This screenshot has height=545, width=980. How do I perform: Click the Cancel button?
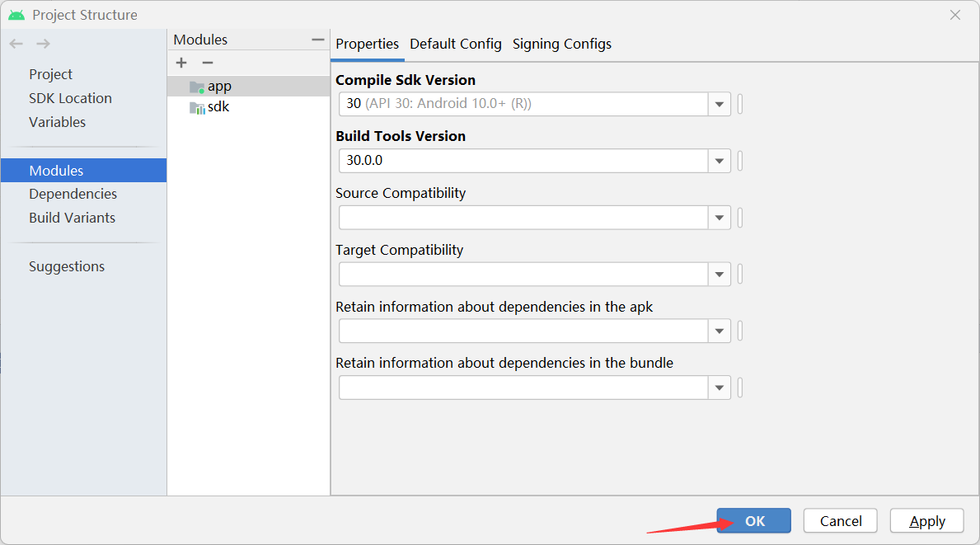(841, 520)
